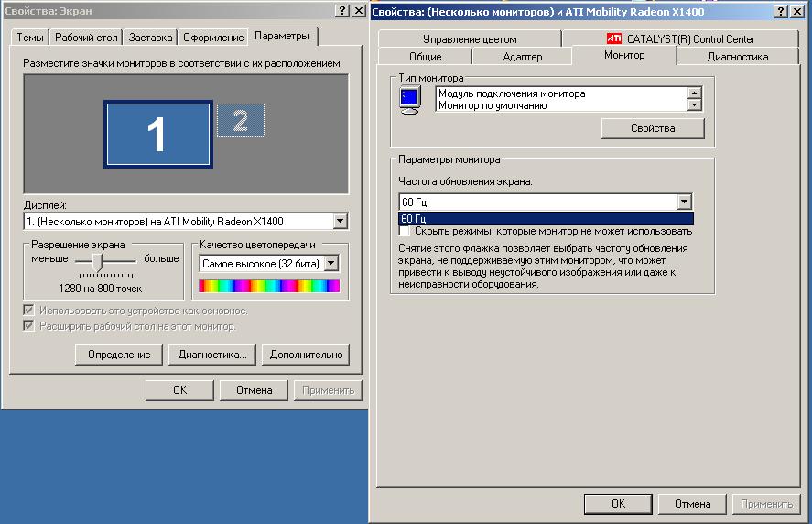Viewport: 812px width, 524px height.
Task: Open the Управление цветом tab
Action: coord(470,38)
